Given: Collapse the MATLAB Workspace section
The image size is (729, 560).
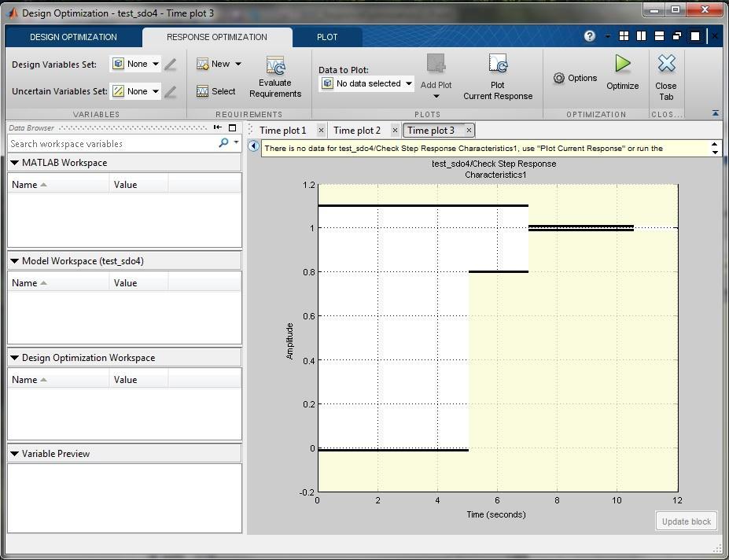Looking at the screenshot, I should [x=14, y=163].
